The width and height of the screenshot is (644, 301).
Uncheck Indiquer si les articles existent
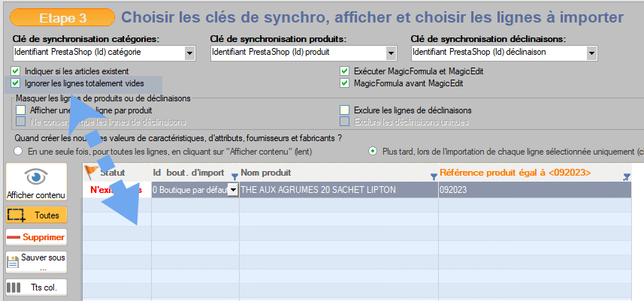[x=16, y=71]
